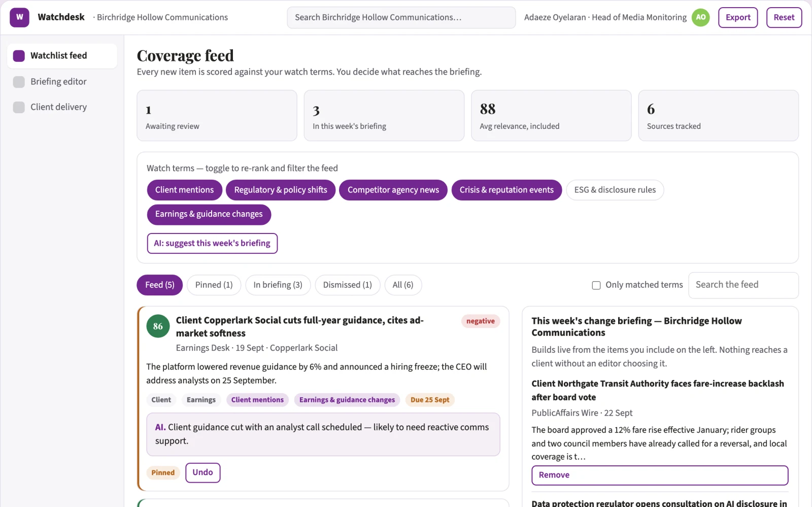
Task: Select the Watchlist feed sidebar icon
Action: pos(19,56)
